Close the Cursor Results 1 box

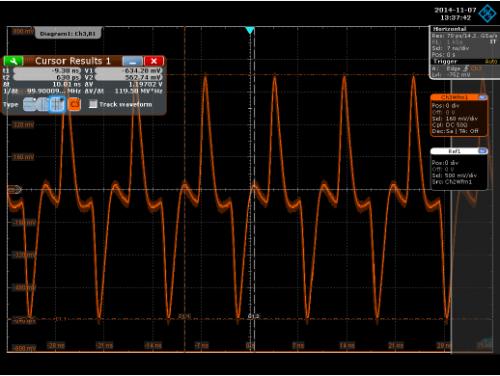click(154, 61)
